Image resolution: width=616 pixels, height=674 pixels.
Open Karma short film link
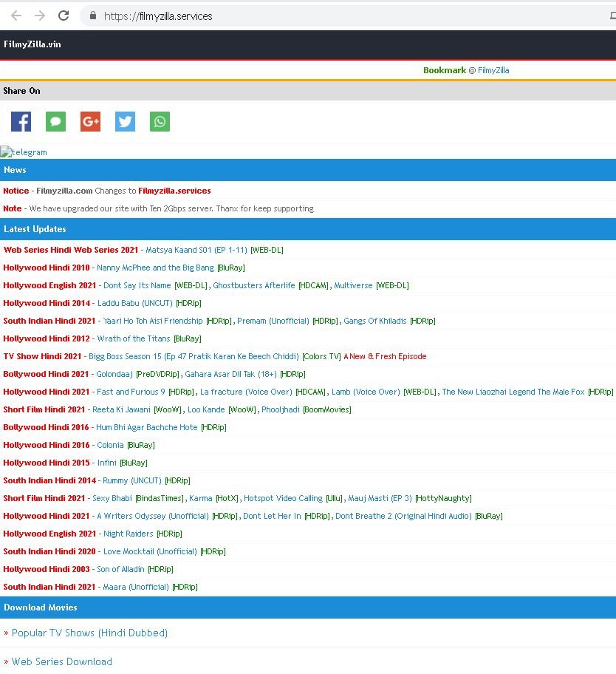click(201, 498)
